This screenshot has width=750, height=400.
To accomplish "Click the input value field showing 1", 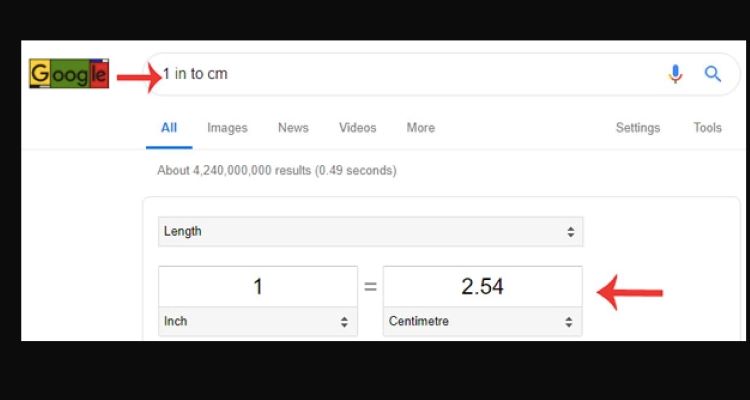I will pos(257,286).
